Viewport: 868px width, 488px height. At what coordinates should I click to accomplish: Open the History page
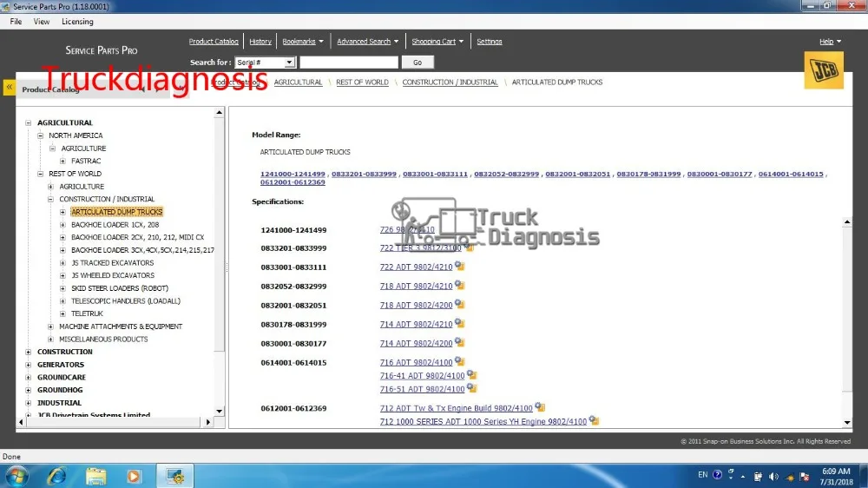tap(260, 42)
